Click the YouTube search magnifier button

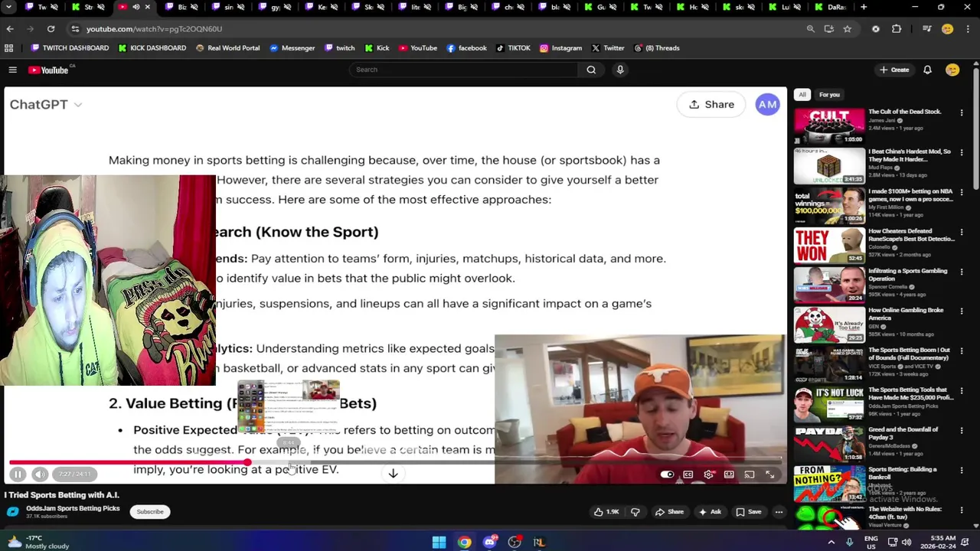(x=591, y=70)
